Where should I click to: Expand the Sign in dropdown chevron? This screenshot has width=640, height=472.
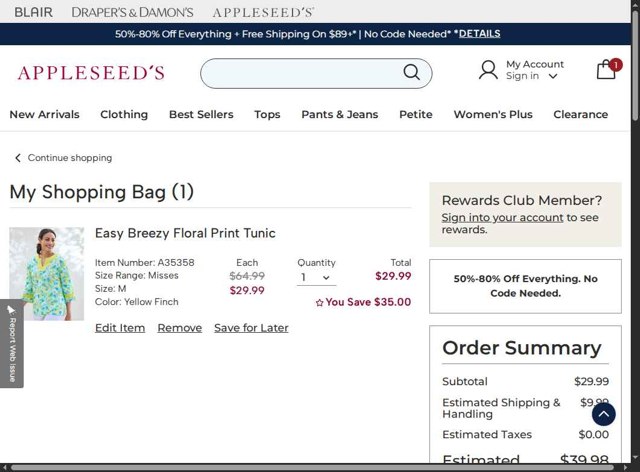[553, 76]
